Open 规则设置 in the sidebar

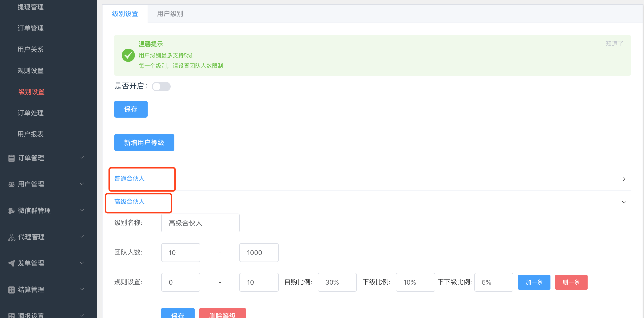31,71
